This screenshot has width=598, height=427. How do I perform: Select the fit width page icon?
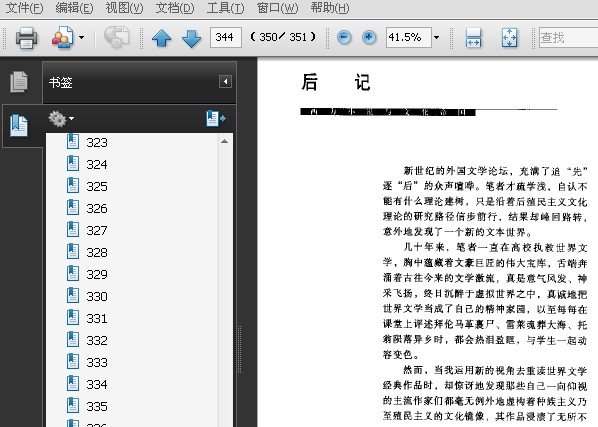coord(473,38)
